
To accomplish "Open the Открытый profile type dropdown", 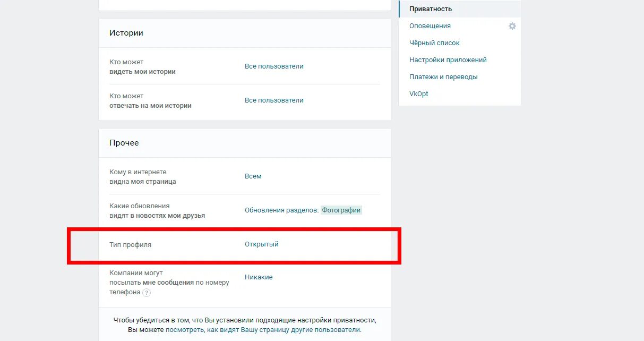I will (x=262, y=244).
